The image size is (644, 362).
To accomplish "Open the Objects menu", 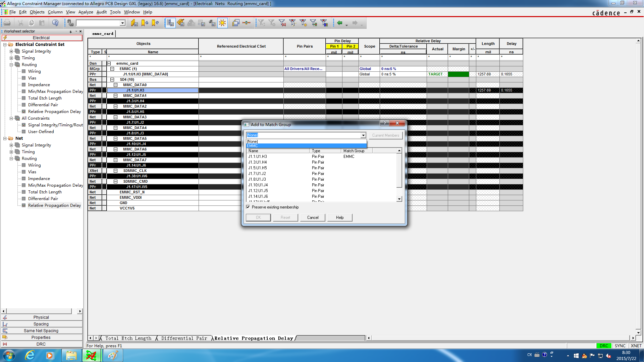I will (37, 12).
